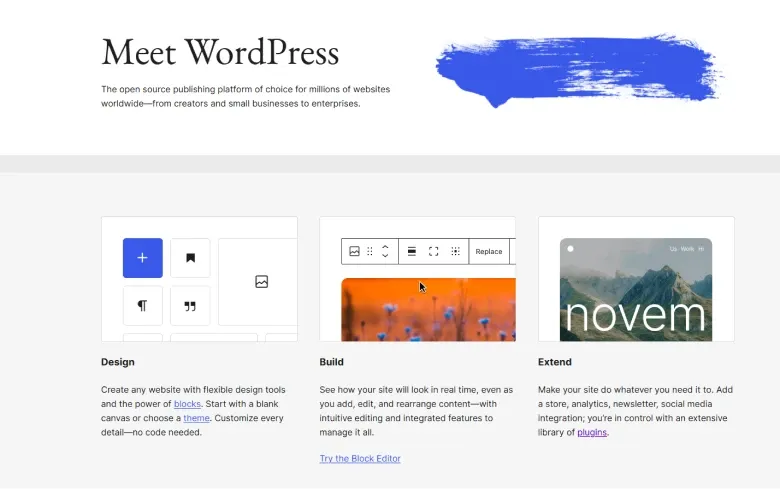Viewport: 780px width, 489px height.
Task: Click 'See how your site will look' paragraph
Action: 416,411
